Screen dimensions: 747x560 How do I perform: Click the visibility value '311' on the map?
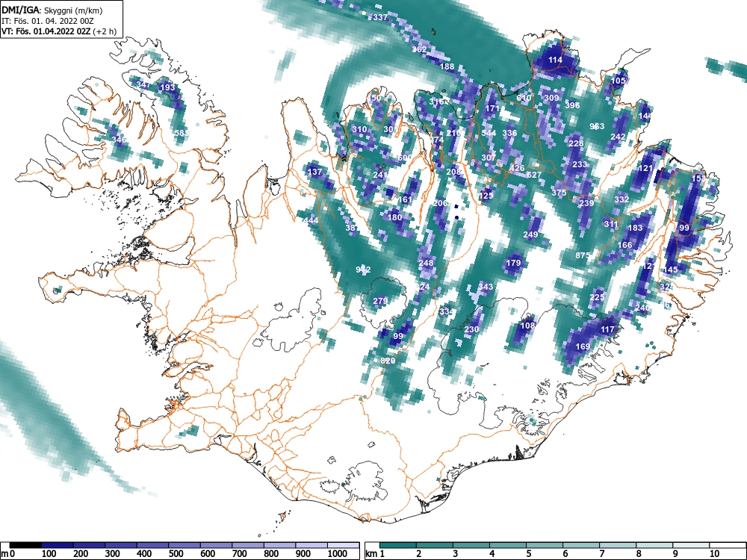pos(611,224)
